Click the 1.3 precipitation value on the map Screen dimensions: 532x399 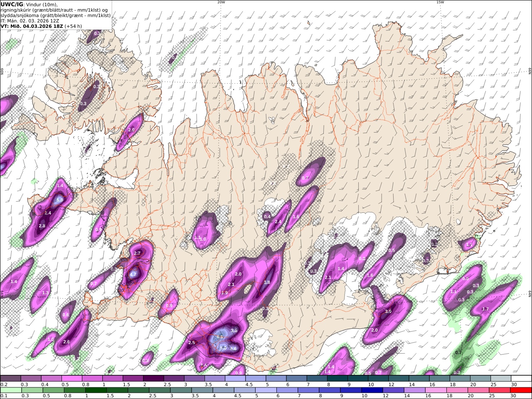coord(45,293)
